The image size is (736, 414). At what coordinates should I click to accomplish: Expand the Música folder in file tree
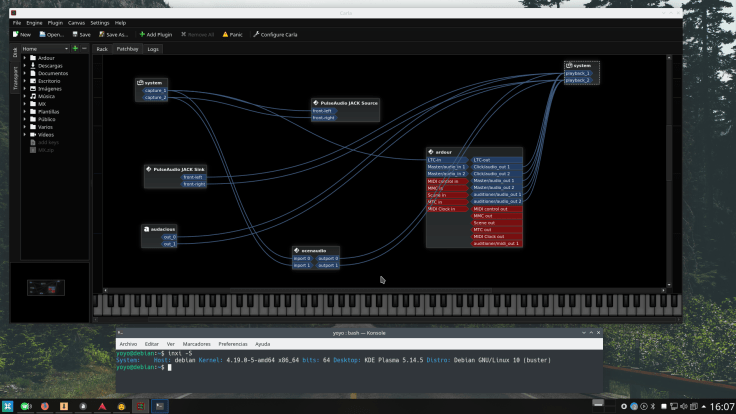(x=25, y=96)
